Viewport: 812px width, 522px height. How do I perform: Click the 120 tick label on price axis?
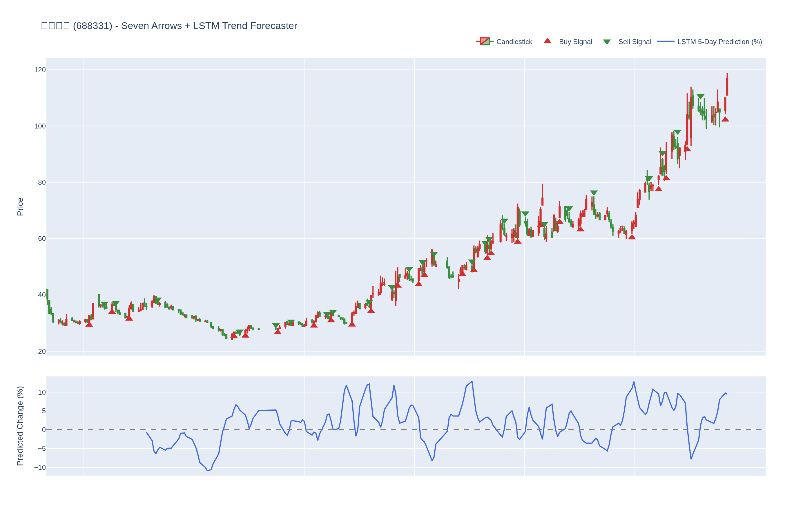click(x=40, y=70)
